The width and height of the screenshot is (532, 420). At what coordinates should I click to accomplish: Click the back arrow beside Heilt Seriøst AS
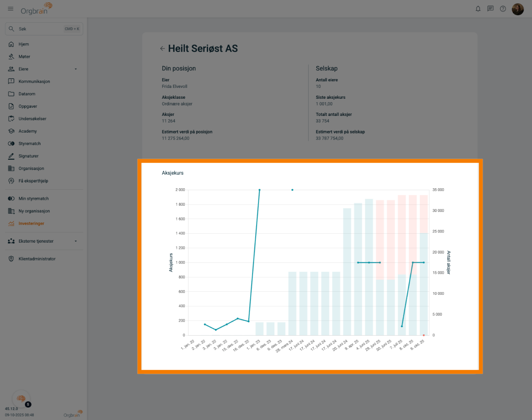coord(162,49)
